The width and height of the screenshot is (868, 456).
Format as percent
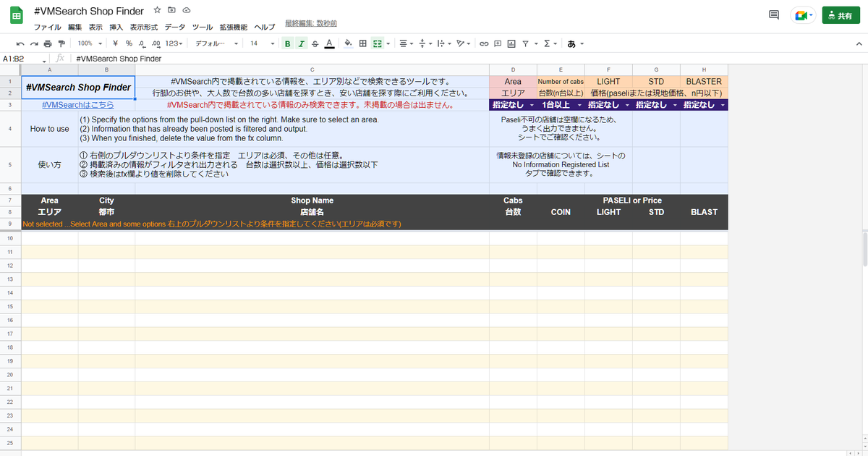(x=129, y=43)
